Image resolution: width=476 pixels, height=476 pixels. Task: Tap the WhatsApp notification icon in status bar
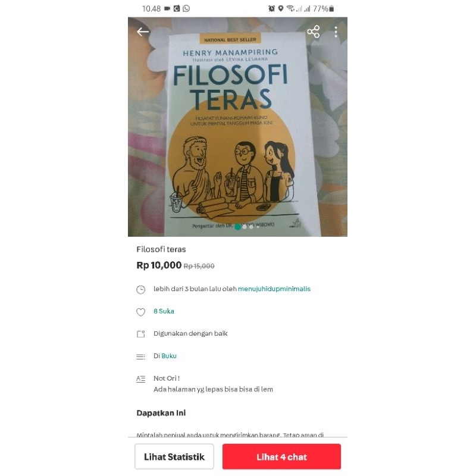click(x=186, y=8)
